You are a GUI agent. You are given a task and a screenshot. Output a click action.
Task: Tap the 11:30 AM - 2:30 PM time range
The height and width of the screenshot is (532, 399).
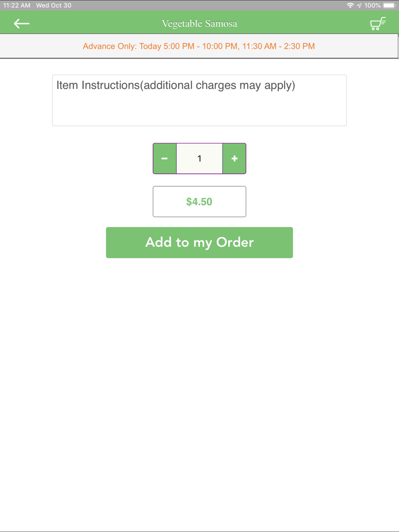pos(279,46)
